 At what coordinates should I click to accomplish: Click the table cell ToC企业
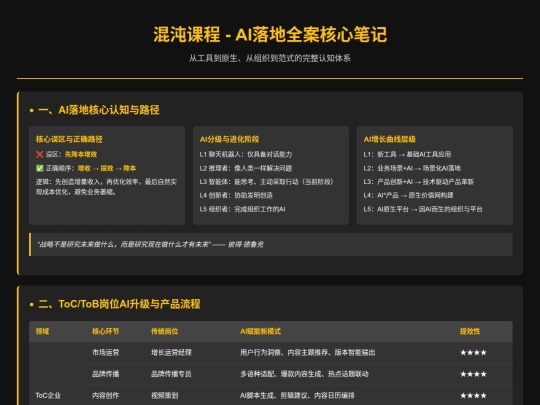click(48, 395)
